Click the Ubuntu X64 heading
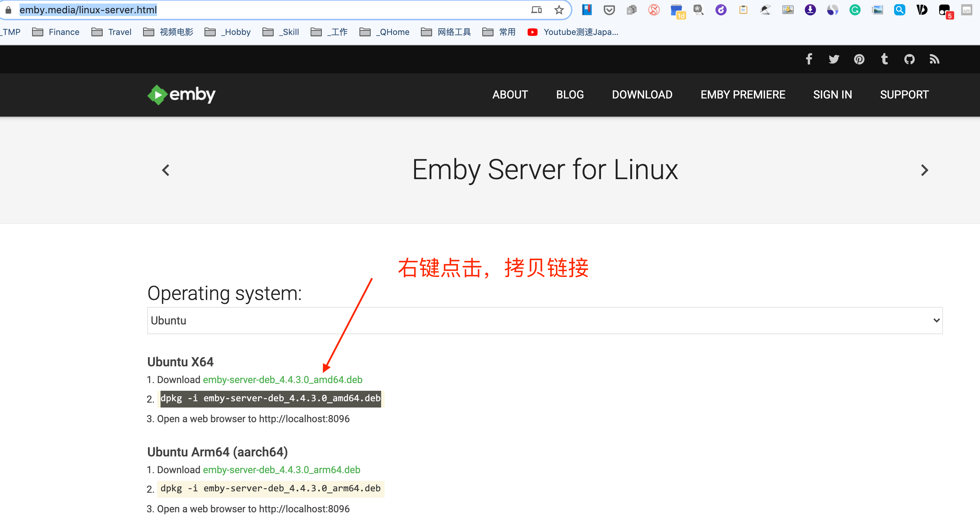Viewport: 980px width, 528px height. tap(180, 362)
